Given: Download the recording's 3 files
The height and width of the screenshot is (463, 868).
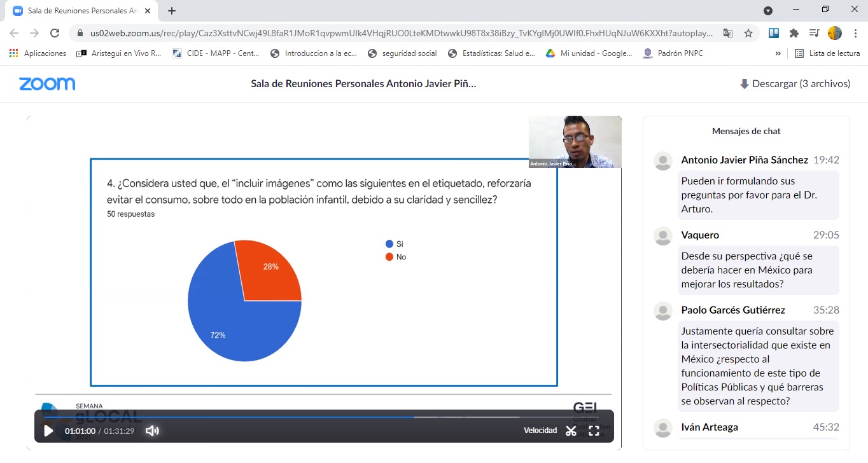Looking at the screenshot, I should [795, 84].
